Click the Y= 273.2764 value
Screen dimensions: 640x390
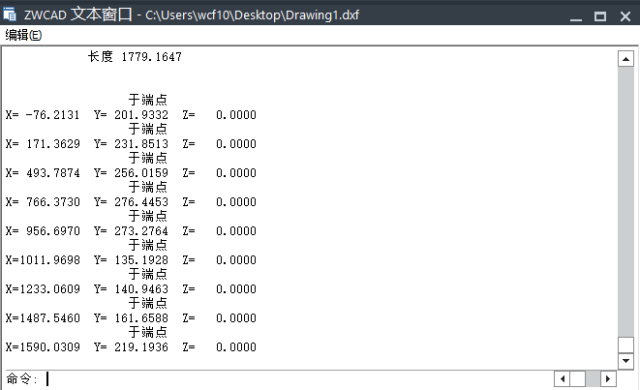[131, 231]
